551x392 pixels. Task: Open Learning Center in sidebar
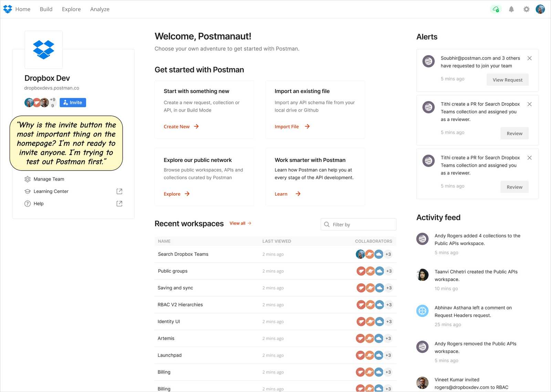(51, 192)
